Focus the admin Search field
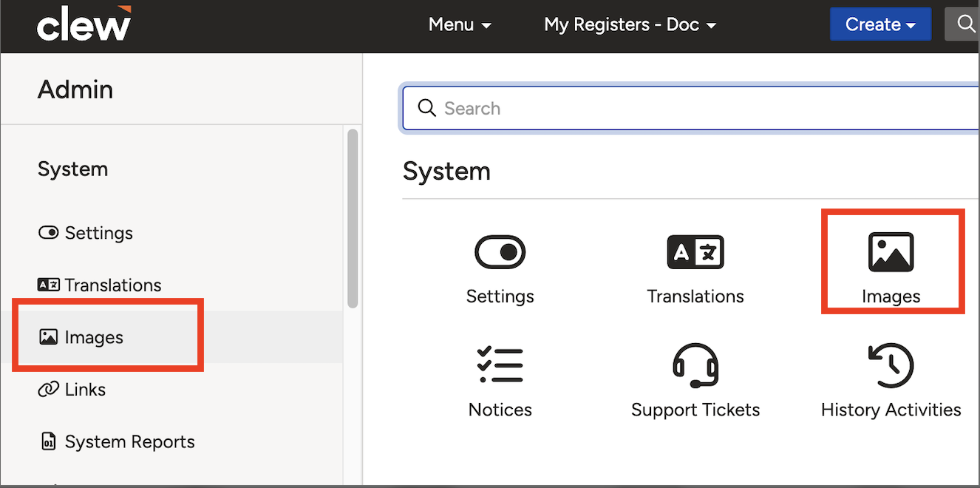 coord(691,109)
